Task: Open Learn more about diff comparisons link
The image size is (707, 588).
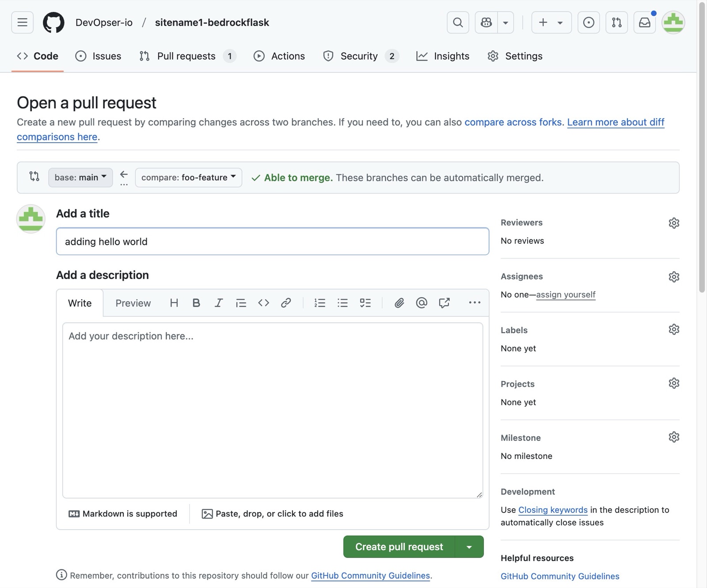Action: coord(616,122)
